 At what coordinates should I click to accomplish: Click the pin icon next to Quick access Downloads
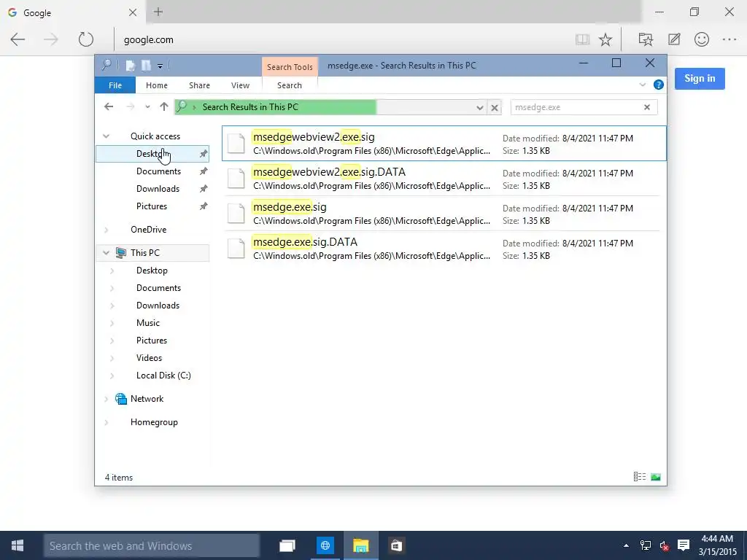[x=204, y=189]
